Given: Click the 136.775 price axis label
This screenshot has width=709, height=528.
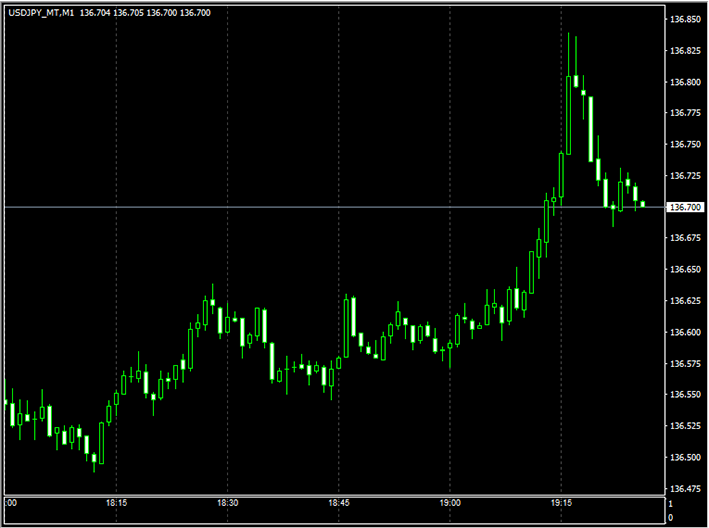Looking at the screenshot, I should click(685, 113).
